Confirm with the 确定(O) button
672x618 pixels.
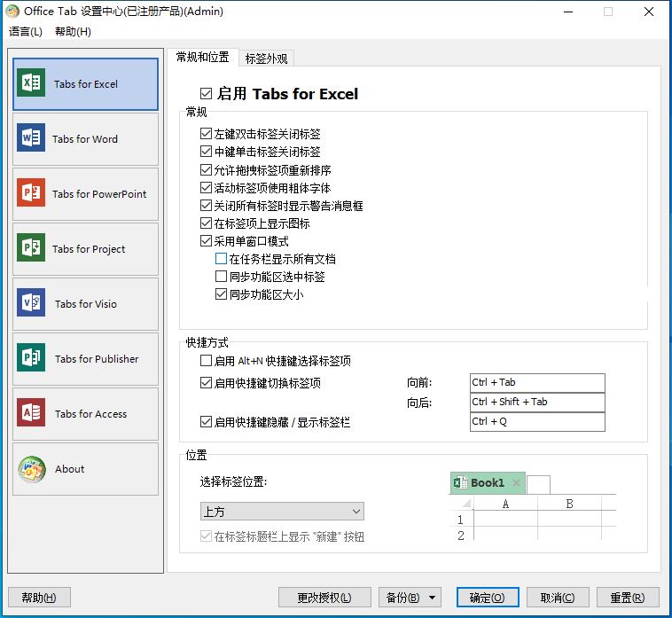pyautogui.click(x=488, y=598)
